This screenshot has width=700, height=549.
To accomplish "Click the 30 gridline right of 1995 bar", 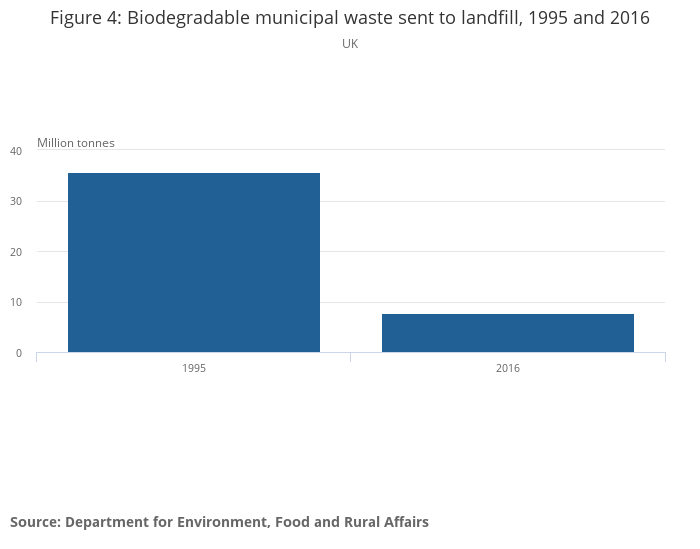I will coord(490,201).
